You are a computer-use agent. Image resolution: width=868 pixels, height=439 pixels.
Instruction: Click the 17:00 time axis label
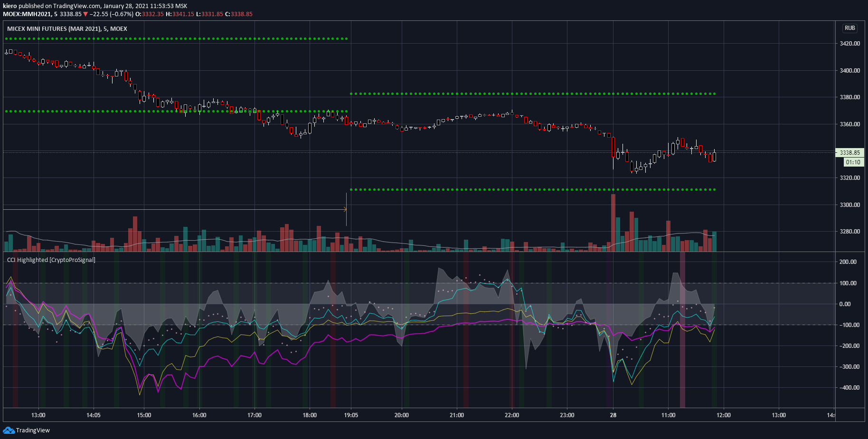255,415
